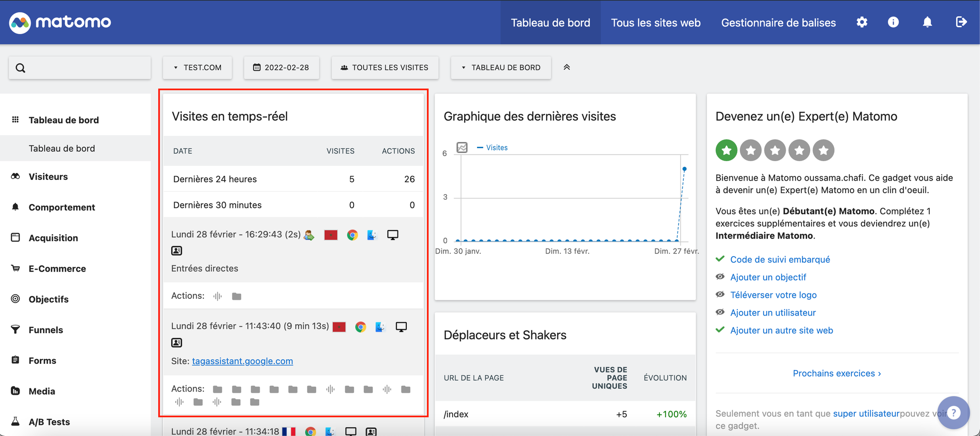Click Ajouter un utilisateur link
The width and height of the screenshot is (980, 436).
tap(773, 312)
